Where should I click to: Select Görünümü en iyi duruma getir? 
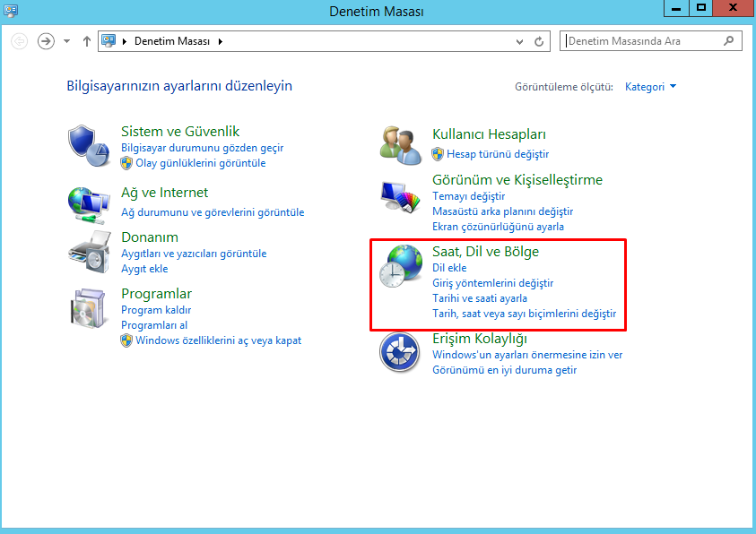(x=504, y=370)
